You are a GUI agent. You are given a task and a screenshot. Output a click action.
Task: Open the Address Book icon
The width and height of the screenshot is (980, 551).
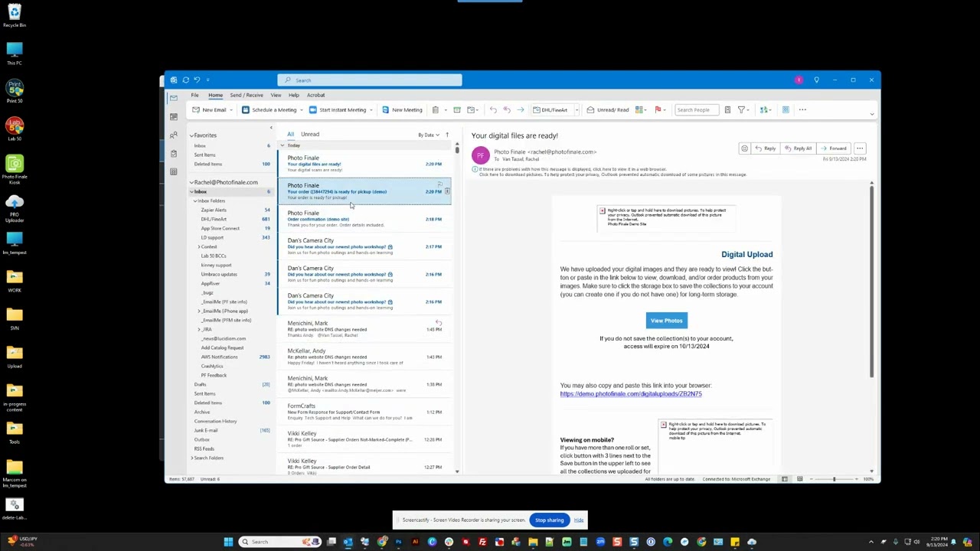tap(727, 110)
